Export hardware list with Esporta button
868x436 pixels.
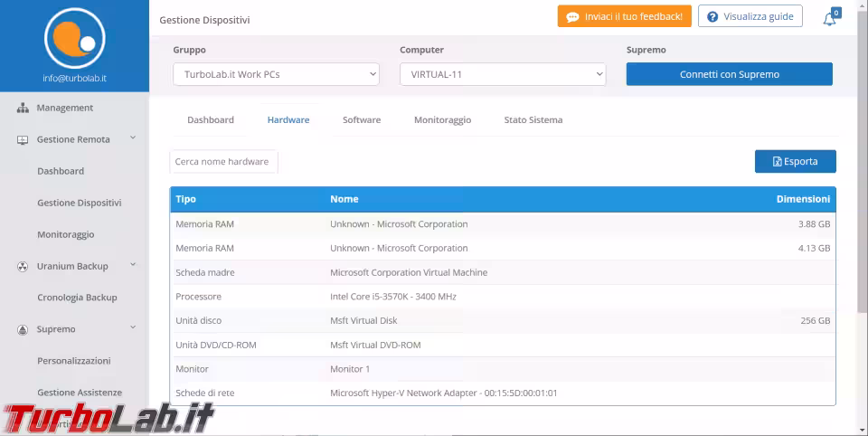tap(795, 161)
